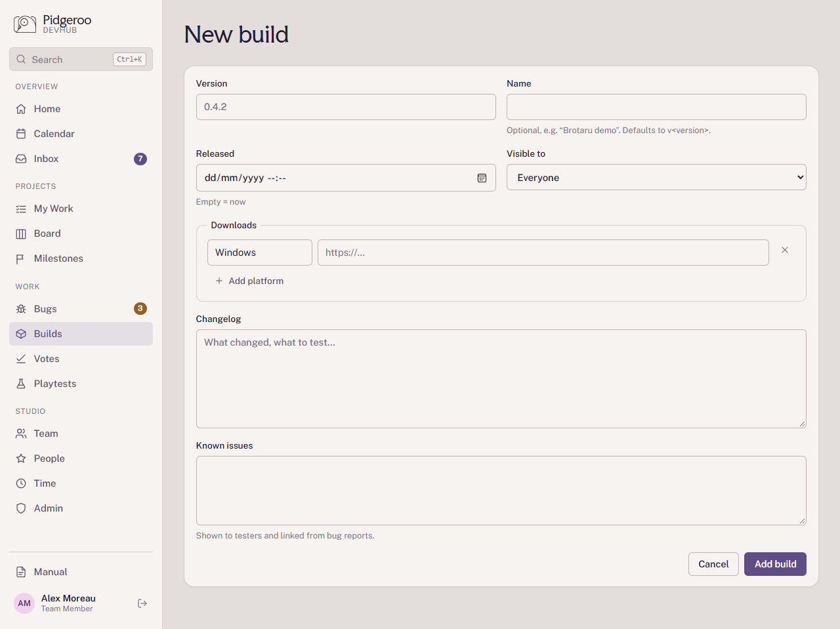Click the Admin shield icon

21,508
